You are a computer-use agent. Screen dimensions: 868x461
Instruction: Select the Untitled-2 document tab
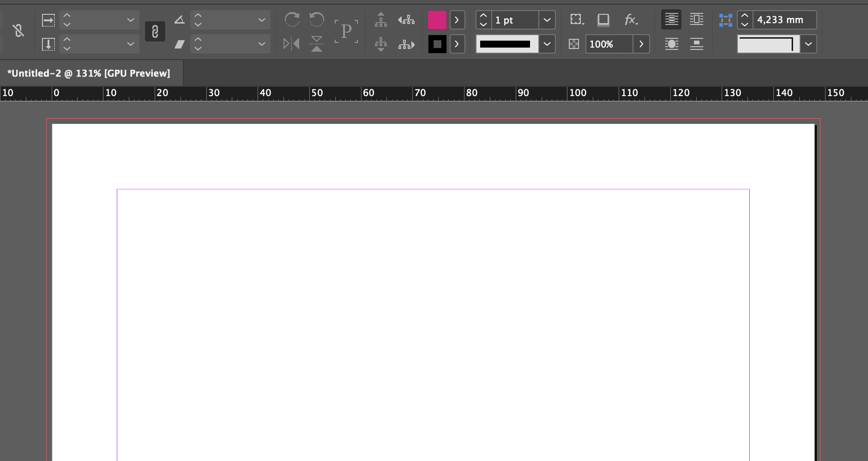[89, 73]
